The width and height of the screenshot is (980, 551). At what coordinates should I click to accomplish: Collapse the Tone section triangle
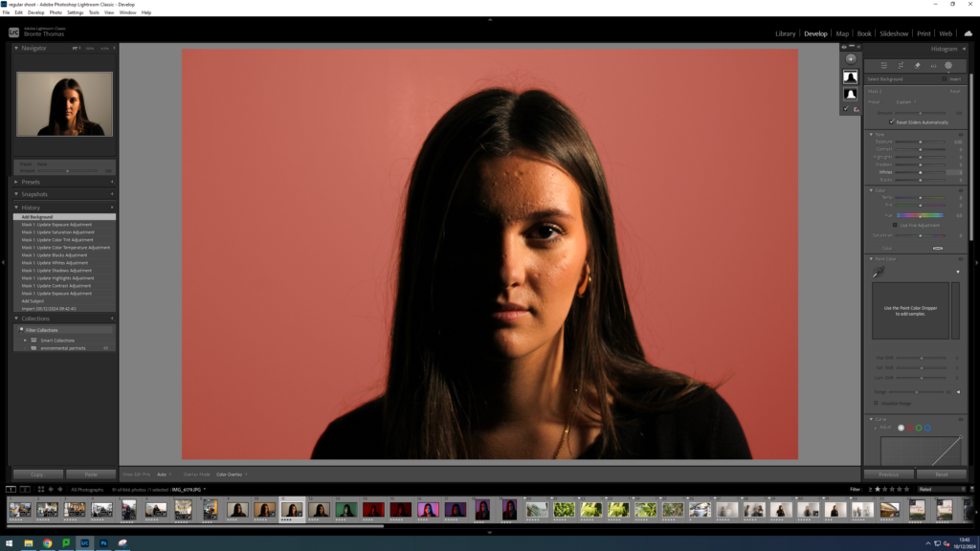(x=871, y=134)
